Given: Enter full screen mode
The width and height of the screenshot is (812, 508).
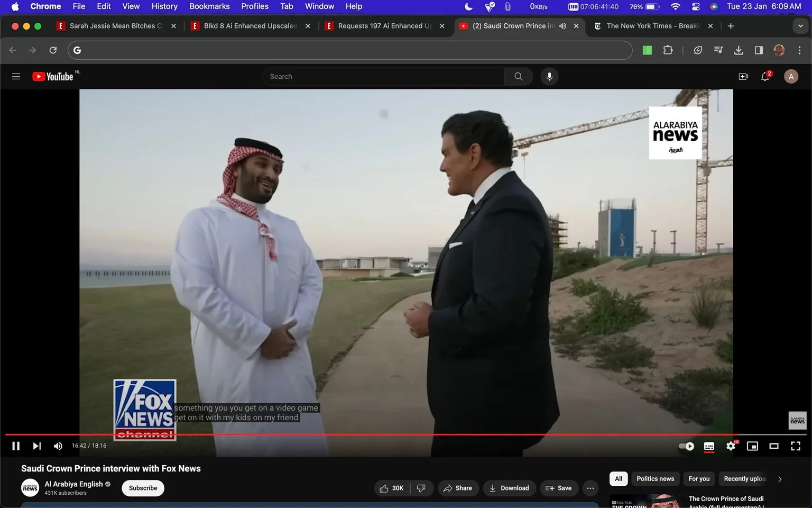Looking at the screenshot, I should tap(796, 446).
